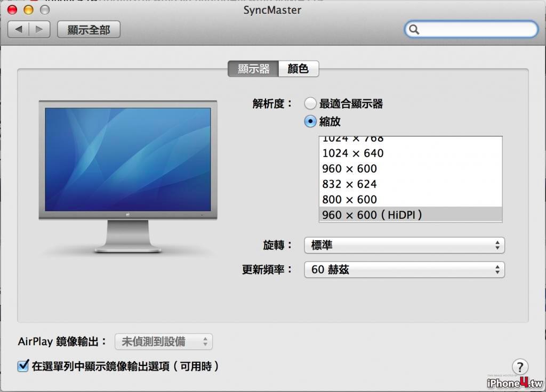Viewport: 546px width, 392px height.
Task: Click the 顯示全部 button
Action: [89, 30]
